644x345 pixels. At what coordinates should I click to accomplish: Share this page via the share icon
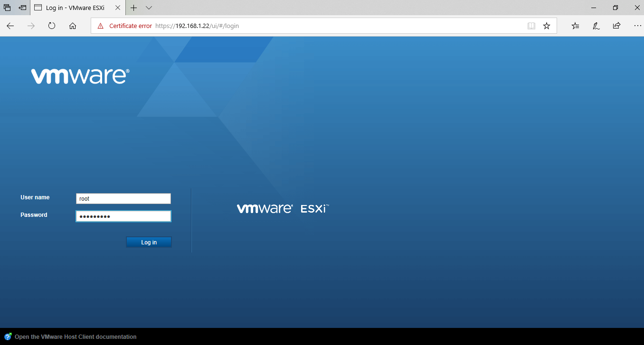click(x=616, y=26)
